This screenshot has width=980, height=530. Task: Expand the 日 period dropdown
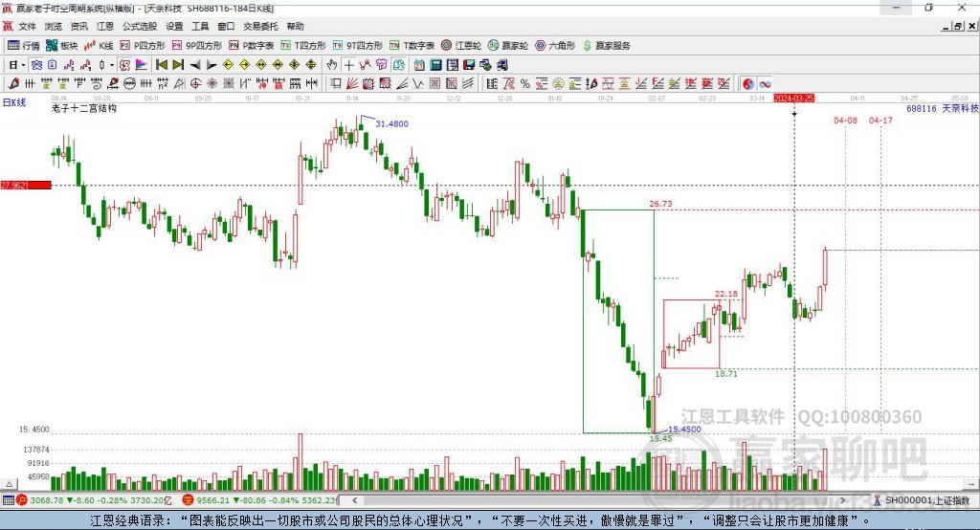tap(23, 65)
